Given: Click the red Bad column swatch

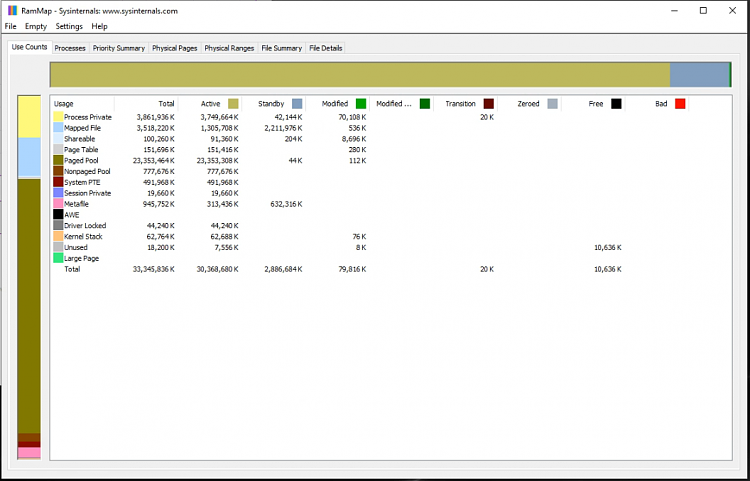Looking at the screenshot, I should pyautogui.click(x=680, y=104).
